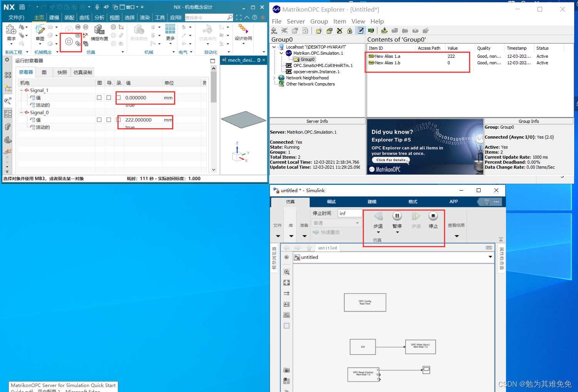Pause the NX simulation

pyautogui.click(x=78, y=35)
